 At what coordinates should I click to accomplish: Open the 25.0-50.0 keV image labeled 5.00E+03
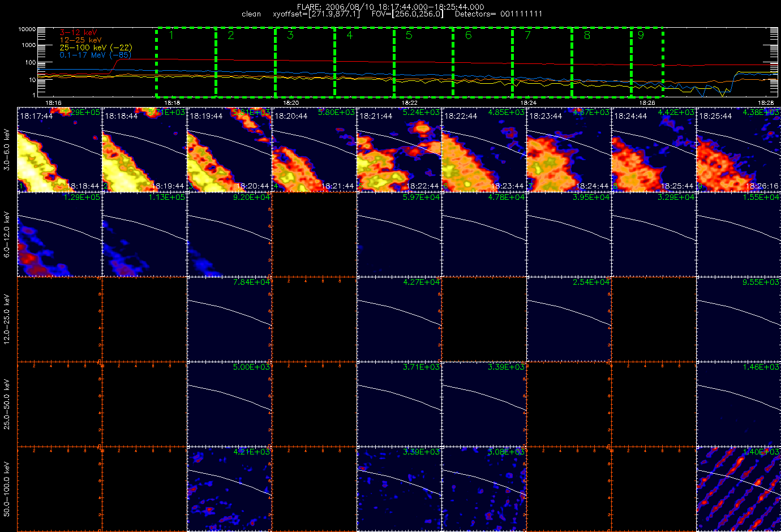click(x=229, y=404)
